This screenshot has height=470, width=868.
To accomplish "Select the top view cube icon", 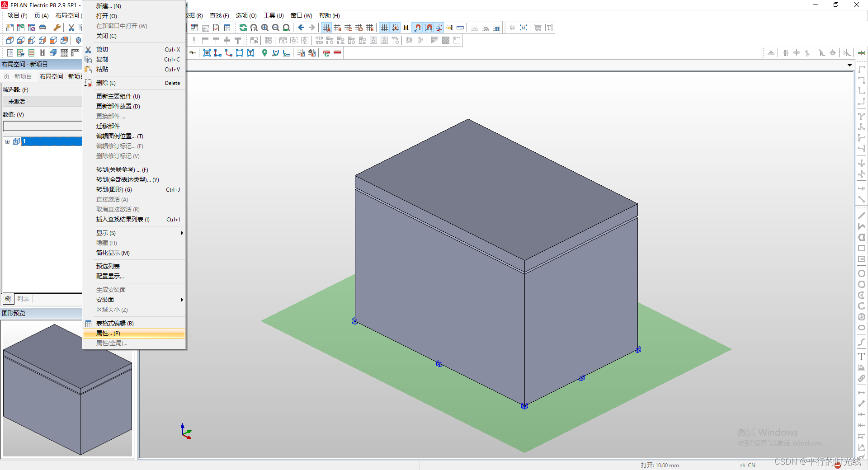I will click(x=9, y=40).
